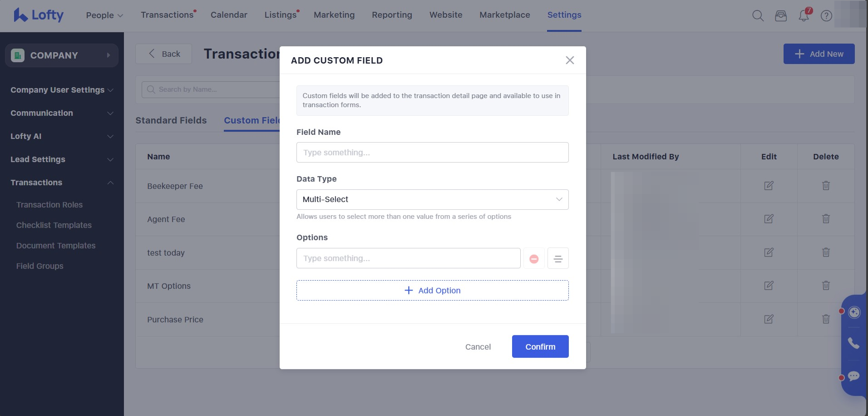Close the Add Custom Field dialog
This screenshot has width=868, height=416.
[x=570, y=60]
